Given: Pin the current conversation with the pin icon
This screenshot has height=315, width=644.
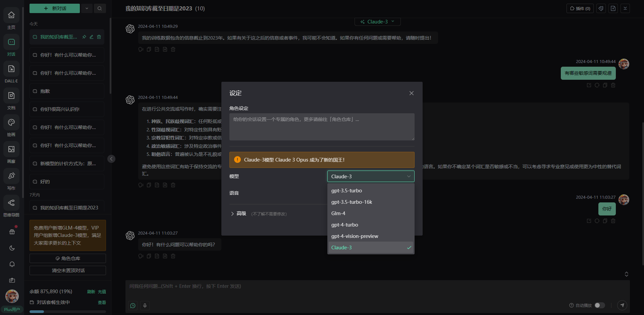Looking at the screenshot, I should point(84,37).
